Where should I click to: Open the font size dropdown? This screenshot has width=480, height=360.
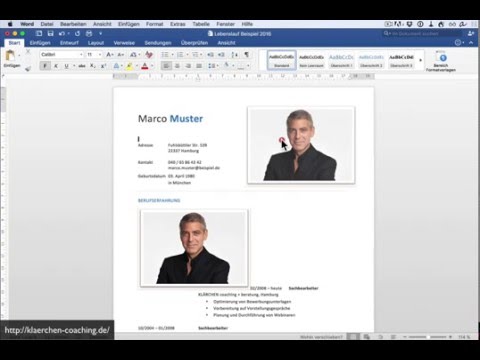(94, 54)
